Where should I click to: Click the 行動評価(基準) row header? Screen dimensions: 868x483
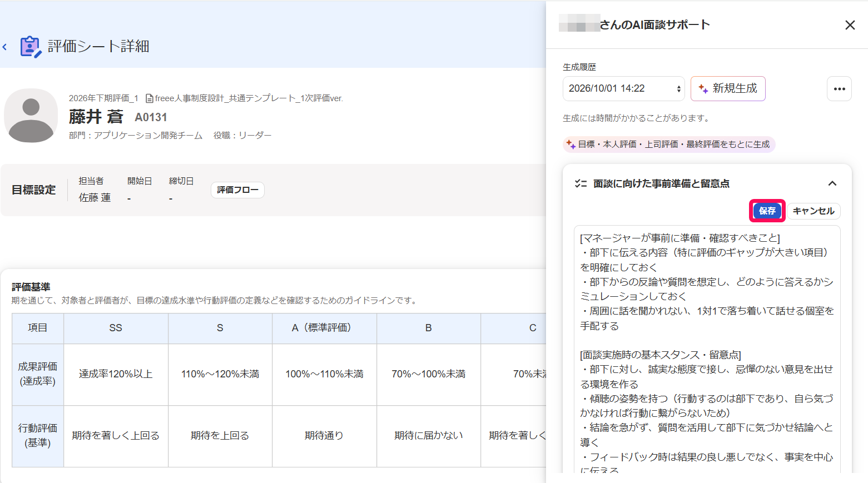pyautogui.click(x=38, y=436)
